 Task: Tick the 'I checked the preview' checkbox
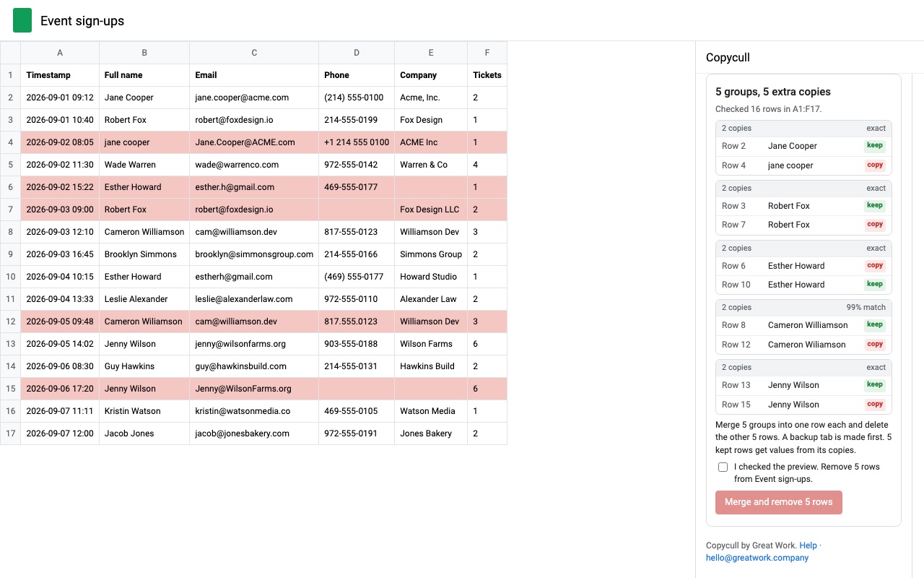point(723,467)
